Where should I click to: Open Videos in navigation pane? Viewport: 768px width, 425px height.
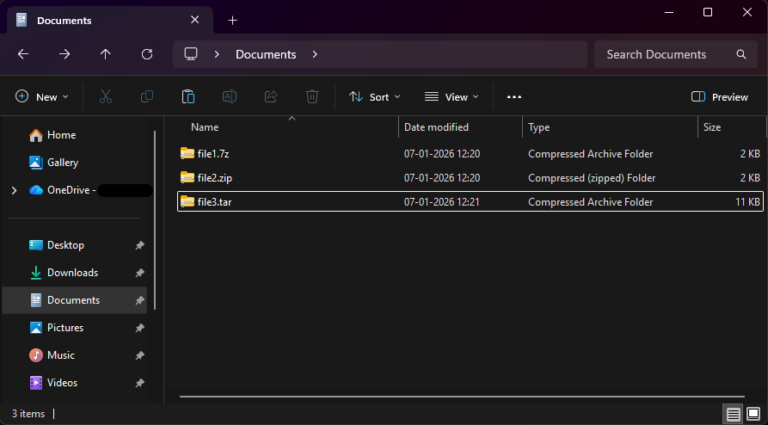tap(62, 382)
